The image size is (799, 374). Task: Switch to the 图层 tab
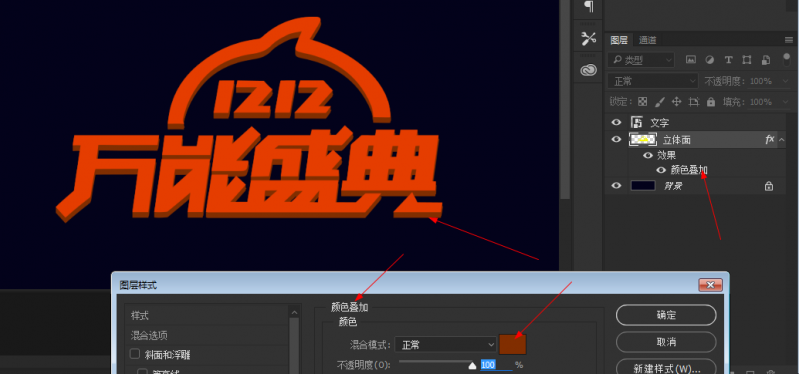tap(619, 40)
